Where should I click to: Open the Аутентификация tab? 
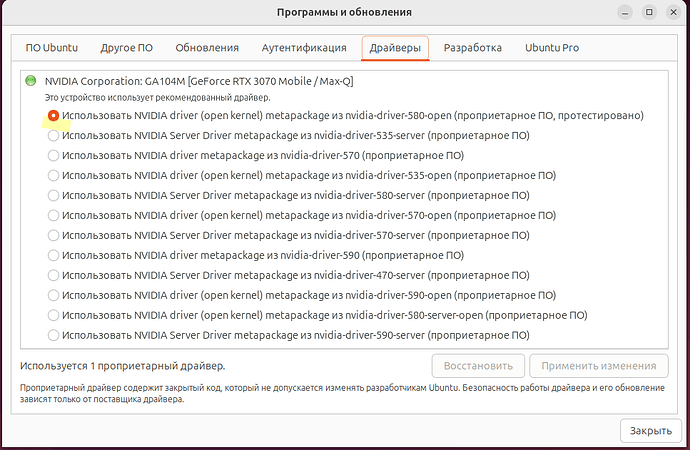tap(304, 48)
